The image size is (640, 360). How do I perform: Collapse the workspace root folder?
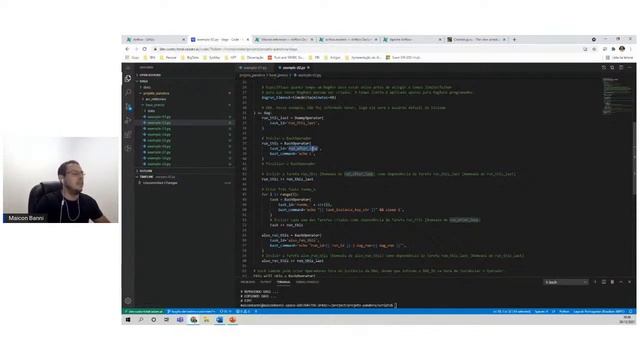click(x=185, y=81)
